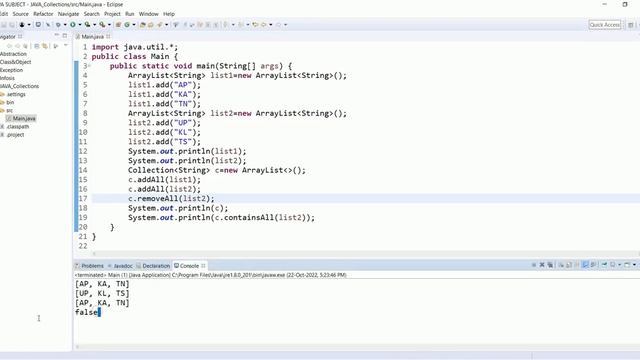The image size is (640, 360).
Task: Click Display Selected Console monitor icon
Action: pyautogui.click(x=613, y=265)
